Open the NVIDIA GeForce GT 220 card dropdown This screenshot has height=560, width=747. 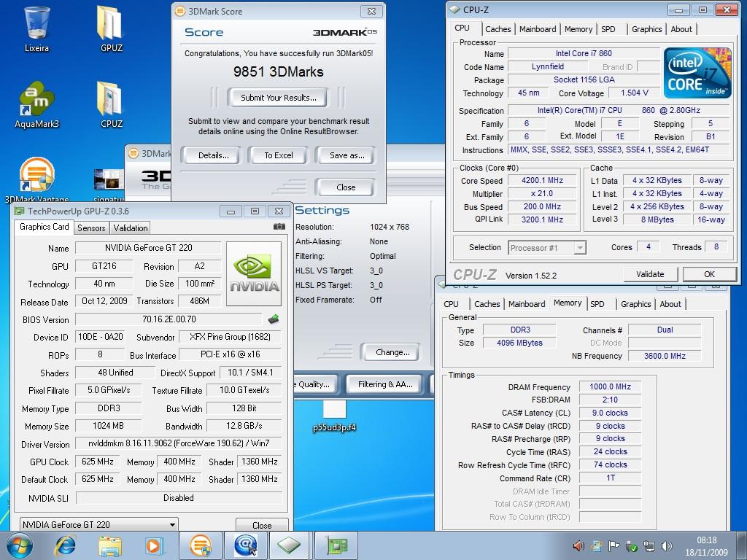[98, 524]
